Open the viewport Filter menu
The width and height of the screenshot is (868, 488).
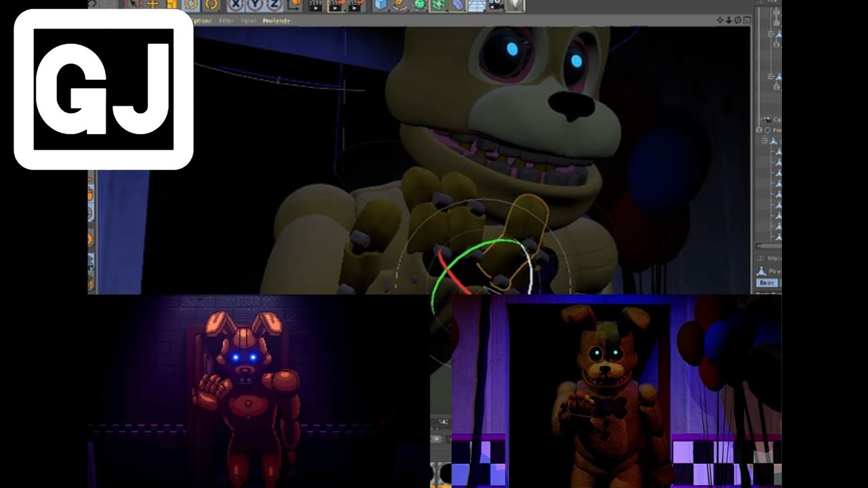pos(226,20)
